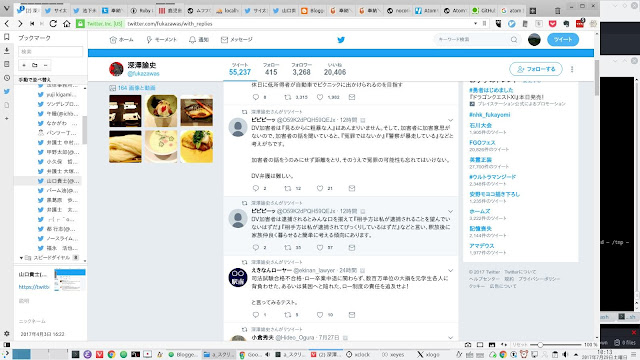This screenshot has width=640, height=360.
Task: Select 山口貴士 bookmark in the list
Action: (49, 181)
